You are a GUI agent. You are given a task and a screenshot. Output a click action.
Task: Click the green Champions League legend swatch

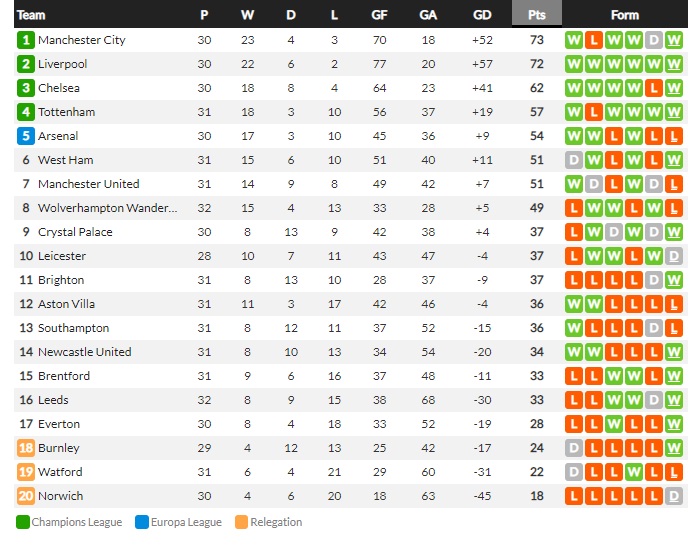[23, 522]
